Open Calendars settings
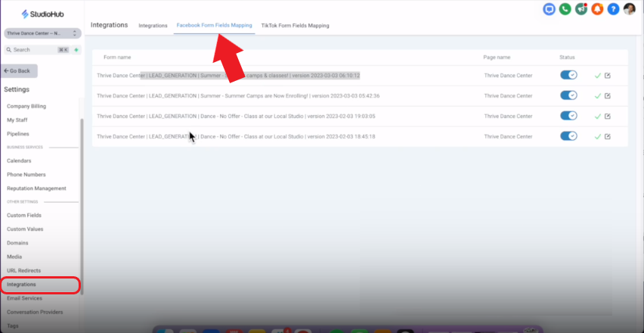The image size is (644, 333). pyautogui.click(x=19, y=160)
